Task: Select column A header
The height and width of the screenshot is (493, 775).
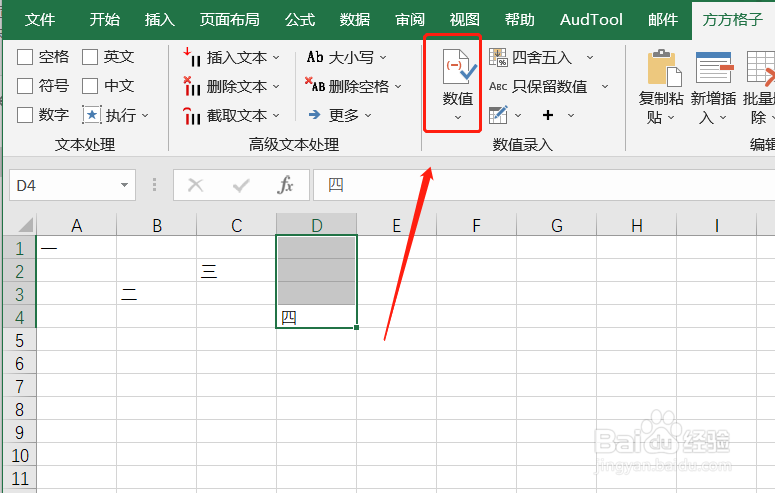Action: pyautogui.click(x=77, y=225)
